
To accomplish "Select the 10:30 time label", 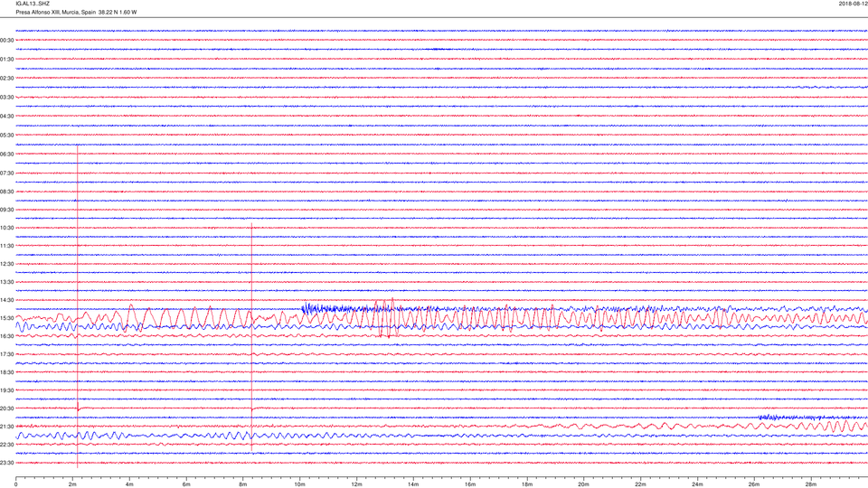I will pos(7,228).
